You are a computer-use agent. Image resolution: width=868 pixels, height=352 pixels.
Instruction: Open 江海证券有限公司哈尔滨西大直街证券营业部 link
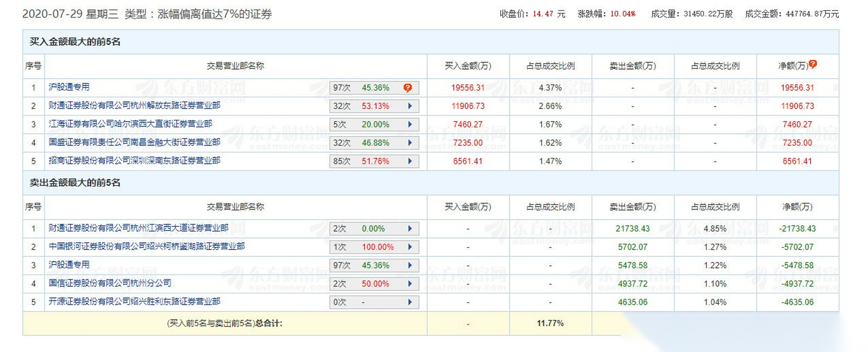pyautogui.click(x=130, y=124)
